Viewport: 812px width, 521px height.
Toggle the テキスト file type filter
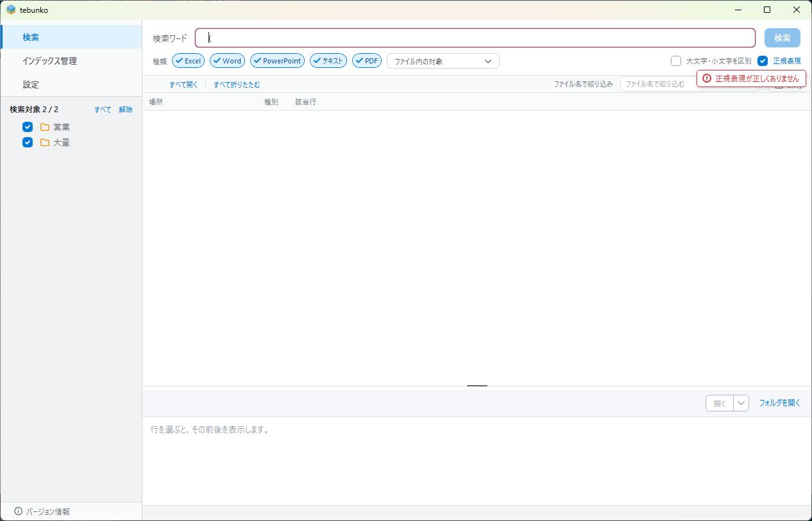328,61
